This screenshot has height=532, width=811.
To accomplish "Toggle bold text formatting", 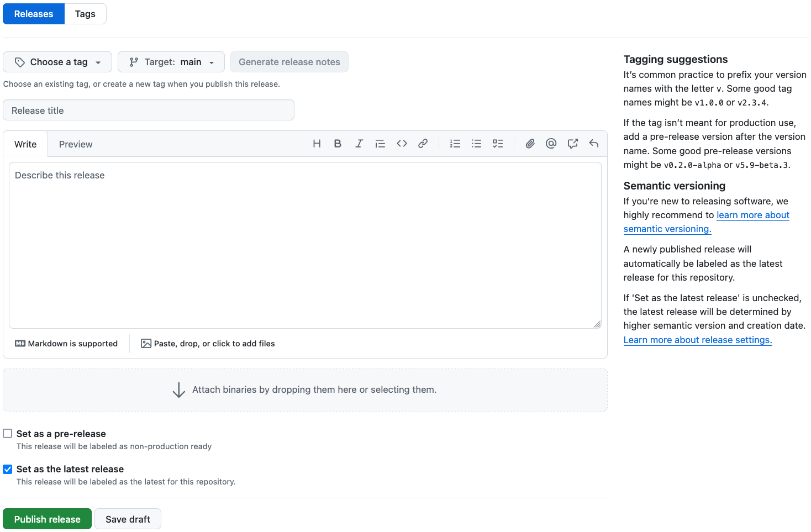I will [338, 144].
